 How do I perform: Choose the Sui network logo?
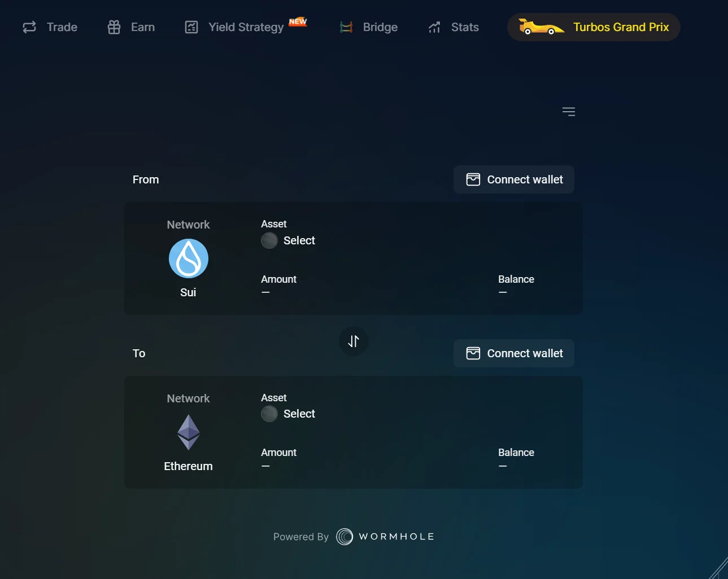click(189, 258)
